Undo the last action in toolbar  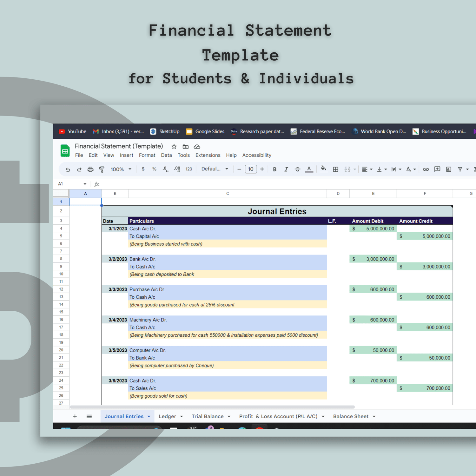[68, 169]
